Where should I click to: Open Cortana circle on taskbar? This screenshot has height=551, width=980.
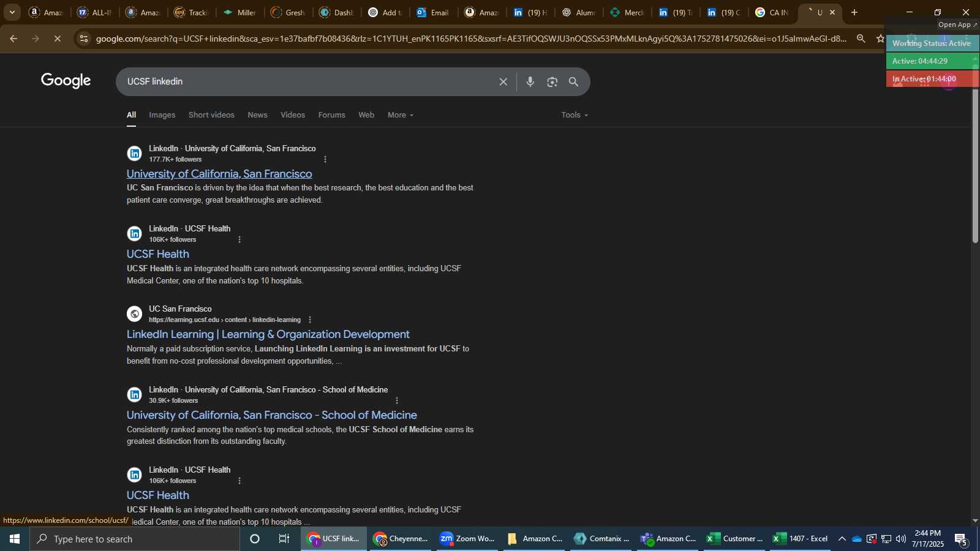coord(255,539)
